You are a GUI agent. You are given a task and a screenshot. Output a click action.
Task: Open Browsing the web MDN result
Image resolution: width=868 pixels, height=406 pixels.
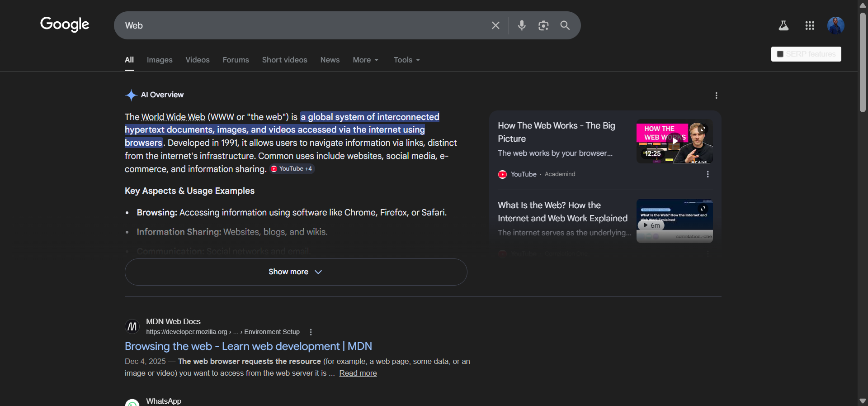(x=248, y=346)
